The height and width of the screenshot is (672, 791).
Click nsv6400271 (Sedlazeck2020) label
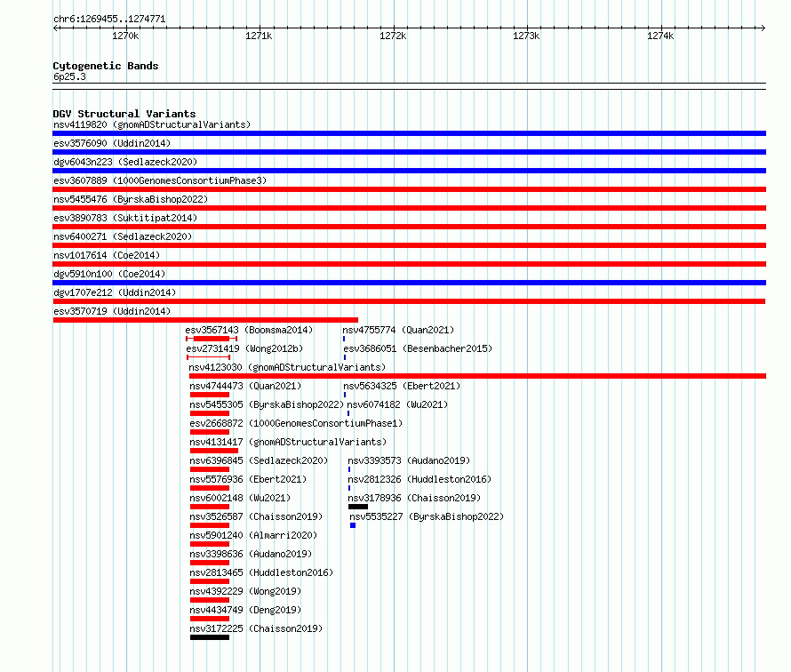[123, 236]
